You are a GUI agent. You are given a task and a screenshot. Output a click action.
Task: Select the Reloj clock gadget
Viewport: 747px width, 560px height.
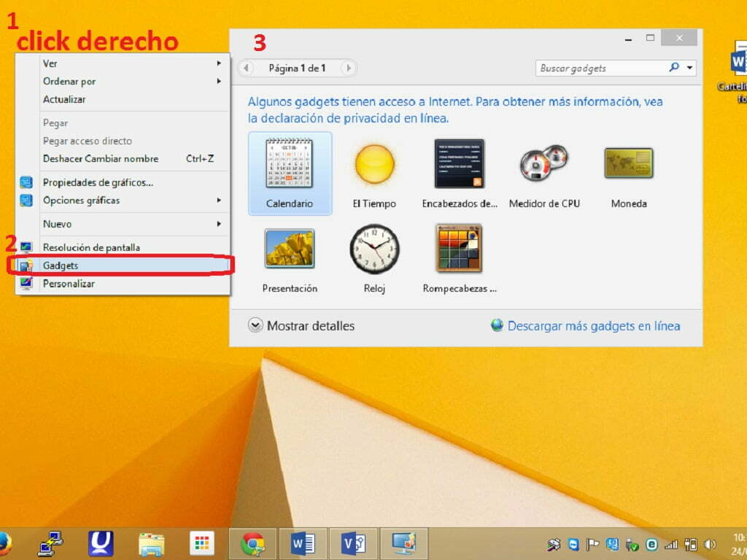[374, 249]
